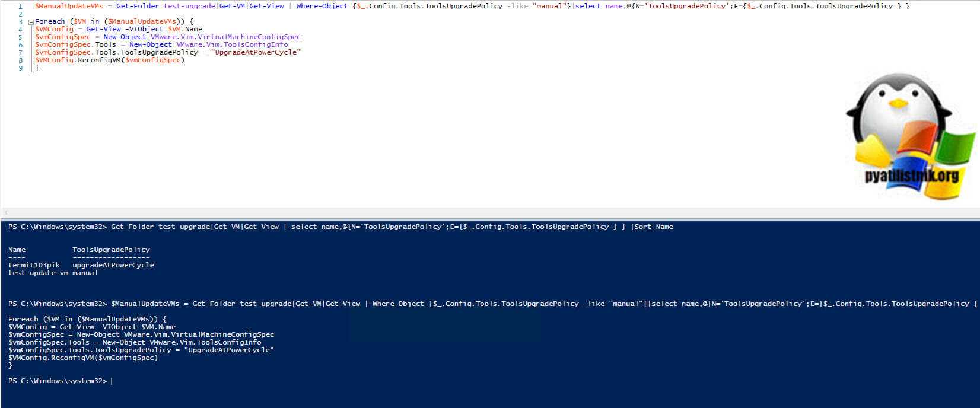This screenshot has height=408, width=980.
Task: Click the Foreach line in the console pane
Action: pyautogui.click(x=87, y=319)
